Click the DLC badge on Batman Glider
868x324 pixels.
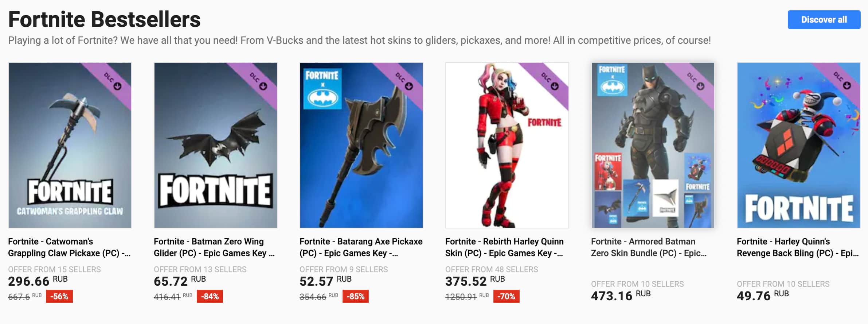coord(258,81)
